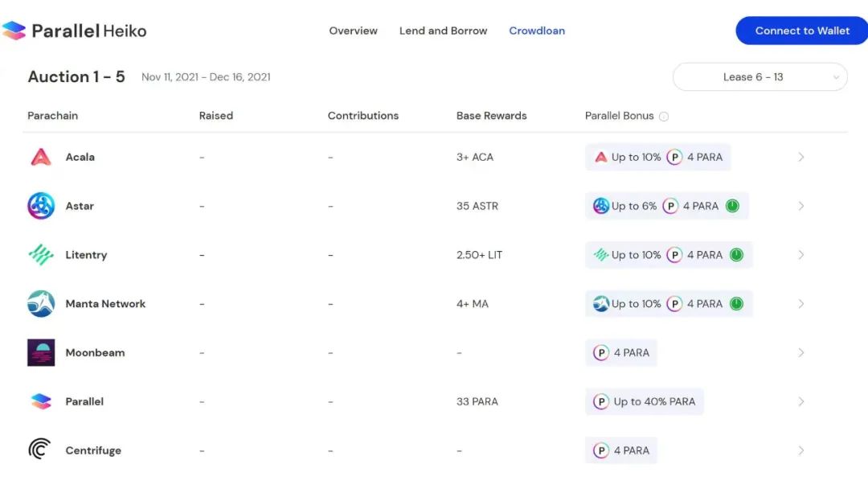Click the small Acala icon in bonus badge
Screen dimensions: 868x485
click(x=600, y=158)
